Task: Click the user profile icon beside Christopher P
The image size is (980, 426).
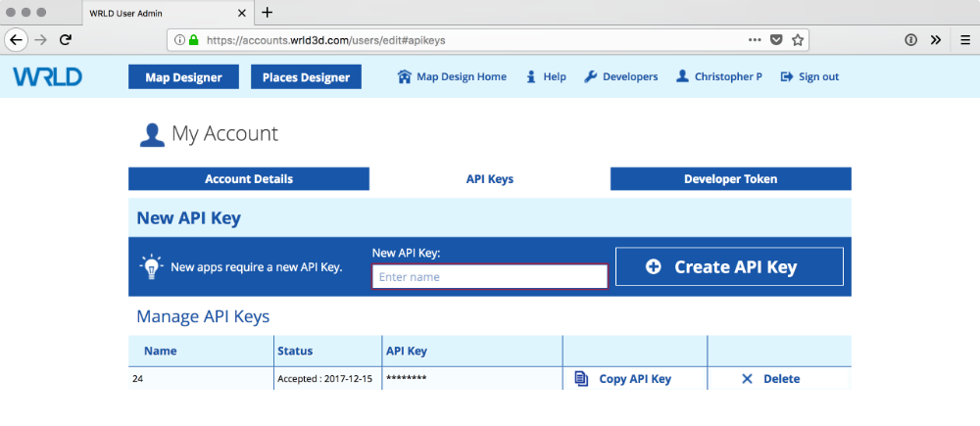Action: (x=682, y=76)
